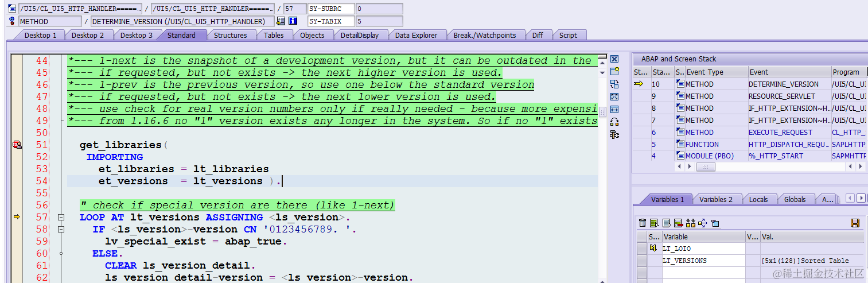Click the change indicator icon beside LT_LOIO
Screen dimensions: 868x283
coord(653,249)
